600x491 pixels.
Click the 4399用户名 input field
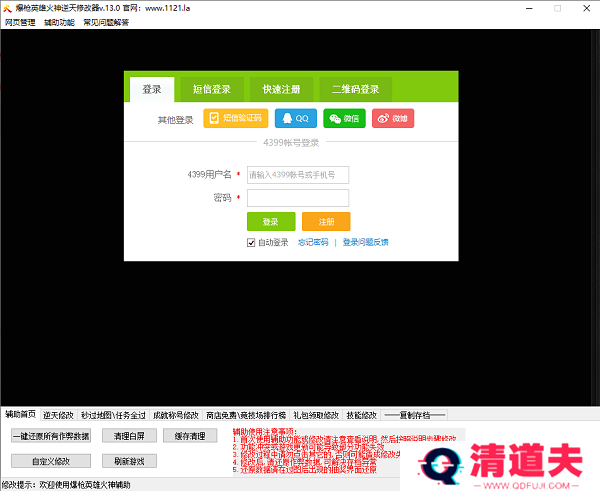[298, 175]
